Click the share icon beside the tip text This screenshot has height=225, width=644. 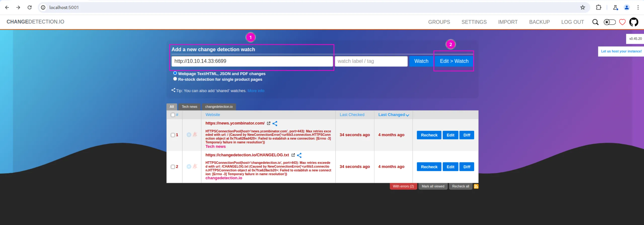(x=173, y=90)
